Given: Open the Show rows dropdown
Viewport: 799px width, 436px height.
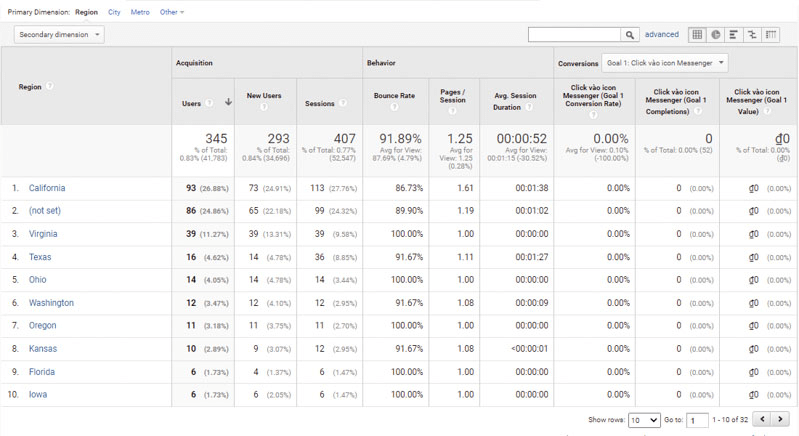Looking at the screenshot, I should point(642,420).
